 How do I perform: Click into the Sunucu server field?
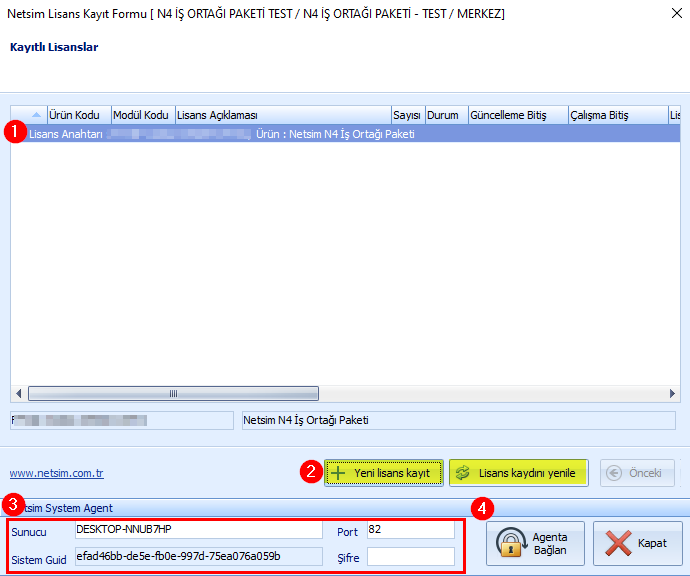198,529
